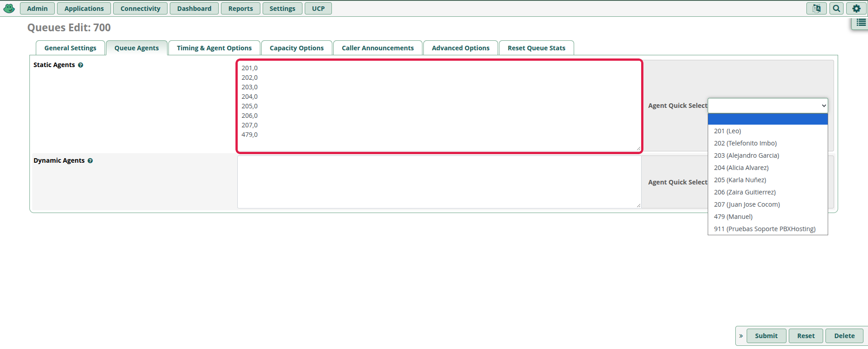Switch to Timing & Agent Options tab
Screen dimensions: 868x349
point(214,48)
